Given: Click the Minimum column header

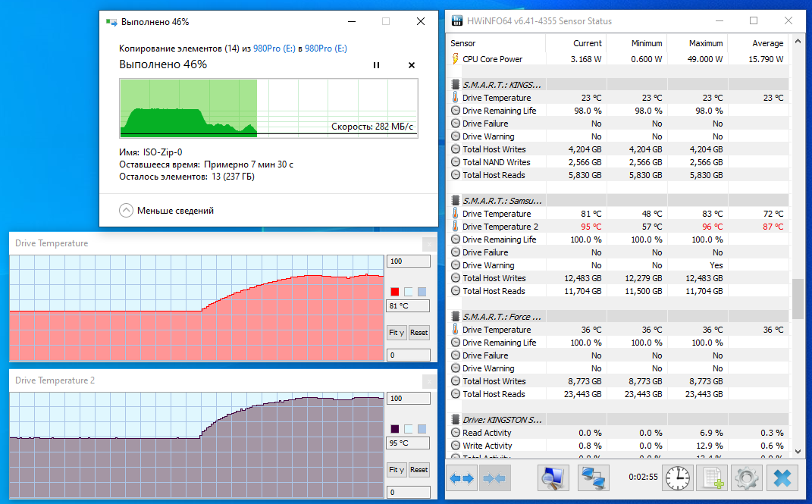Looking at the screenshot, I should click(x=636, y=43).
